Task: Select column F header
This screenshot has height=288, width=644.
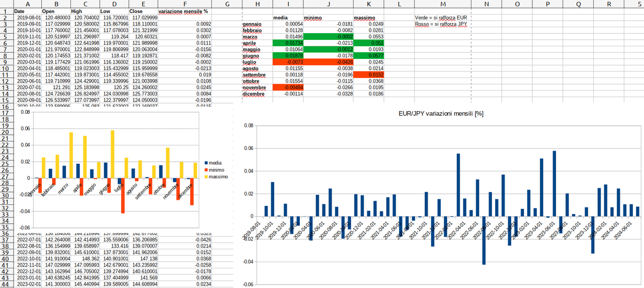Action: (186, 4)
